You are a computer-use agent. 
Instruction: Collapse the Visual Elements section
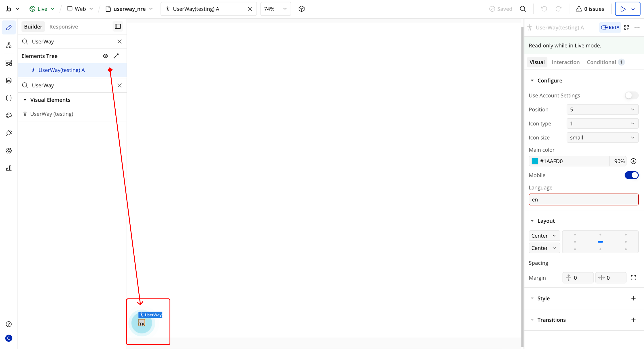[25, 100]
